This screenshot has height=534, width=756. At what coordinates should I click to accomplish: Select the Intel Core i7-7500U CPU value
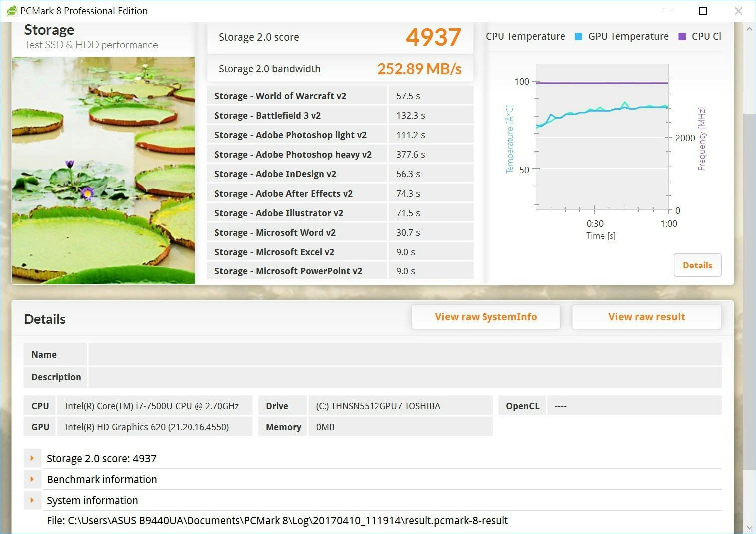152,406
